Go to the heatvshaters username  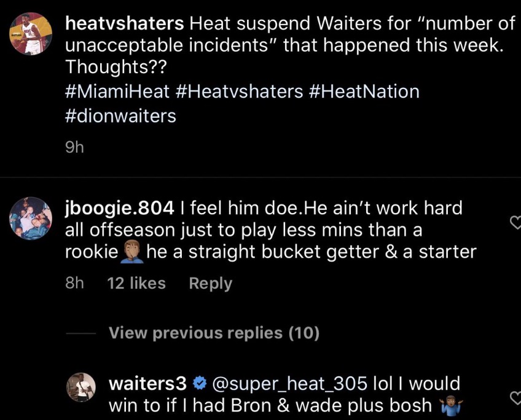pos(124,24)
